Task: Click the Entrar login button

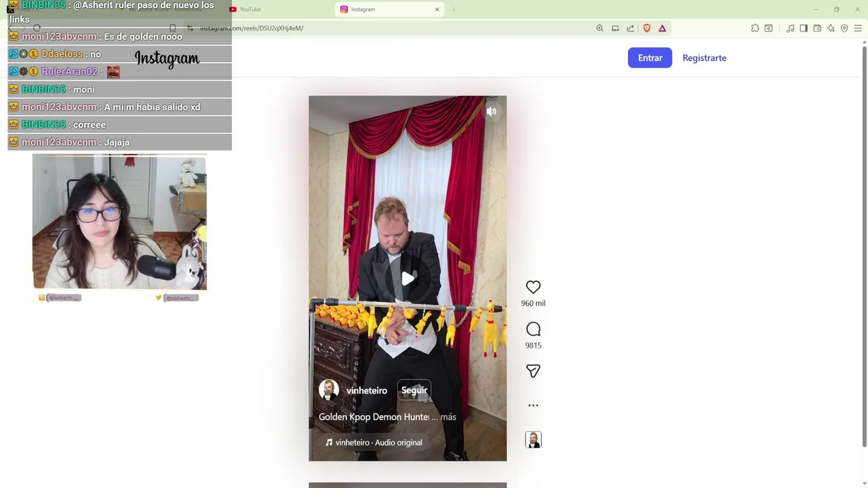Action: (650, 58)
